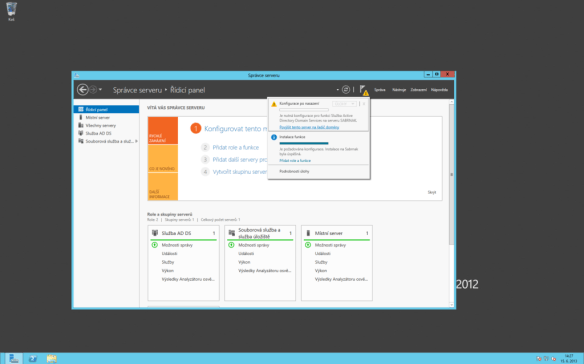Click the notifications flag with warning

pos(364,90)
